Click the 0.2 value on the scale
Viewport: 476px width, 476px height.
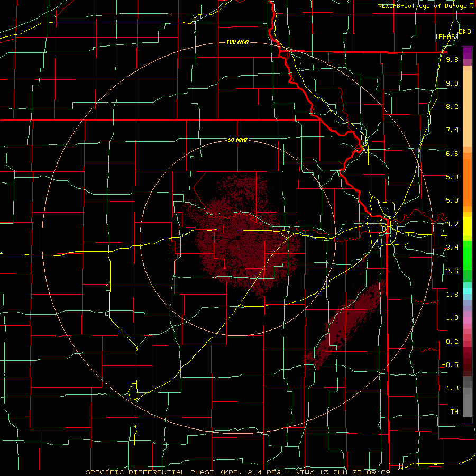point(452,342)
